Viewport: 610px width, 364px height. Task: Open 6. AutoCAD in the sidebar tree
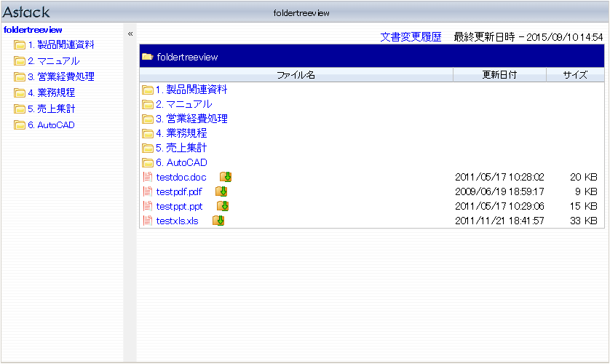tap(52, 125)
